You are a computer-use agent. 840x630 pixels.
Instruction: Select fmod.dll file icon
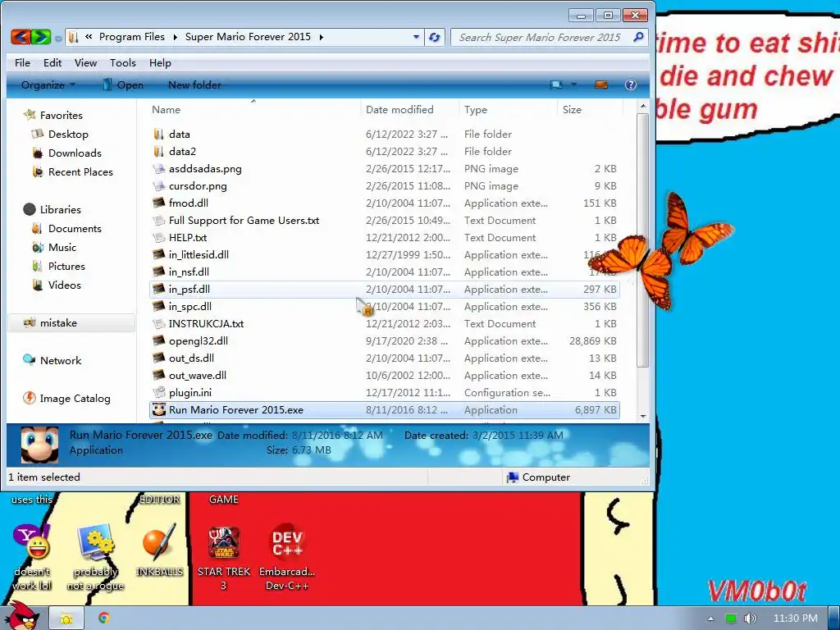(x=158, y=203)
